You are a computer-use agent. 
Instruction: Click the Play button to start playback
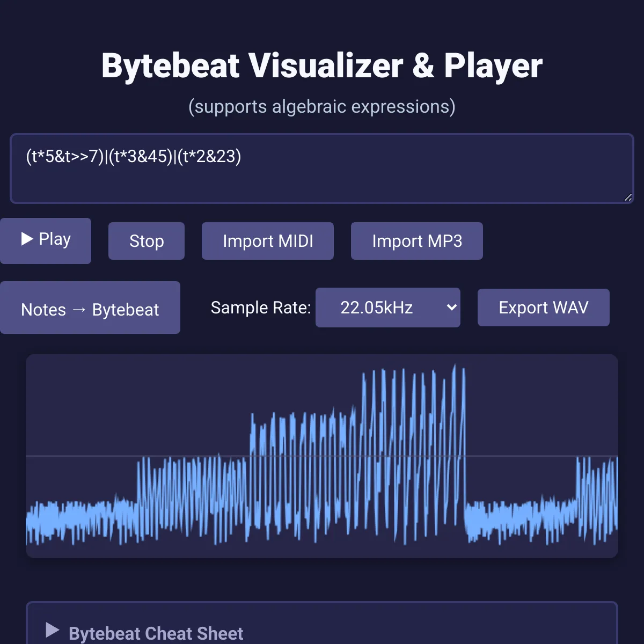(46, 240)
